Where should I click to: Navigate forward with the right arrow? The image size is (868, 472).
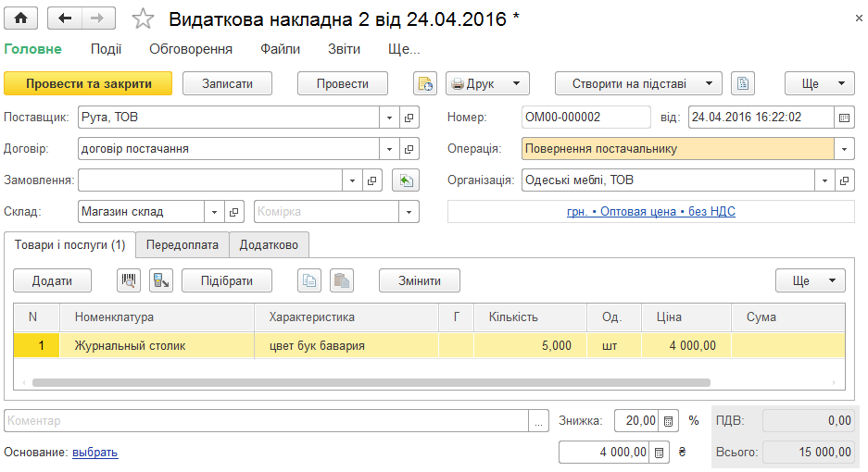(98, 19)
